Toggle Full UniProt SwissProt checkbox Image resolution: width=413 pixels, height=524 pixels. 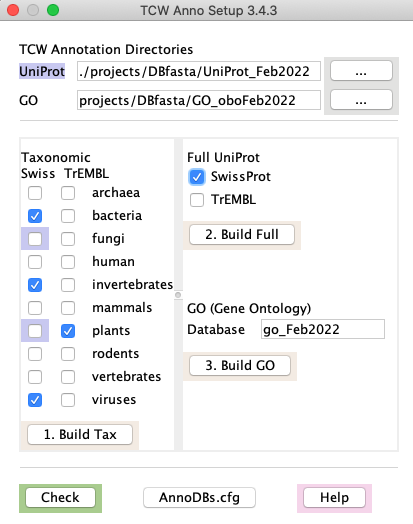tap(197, 177)
